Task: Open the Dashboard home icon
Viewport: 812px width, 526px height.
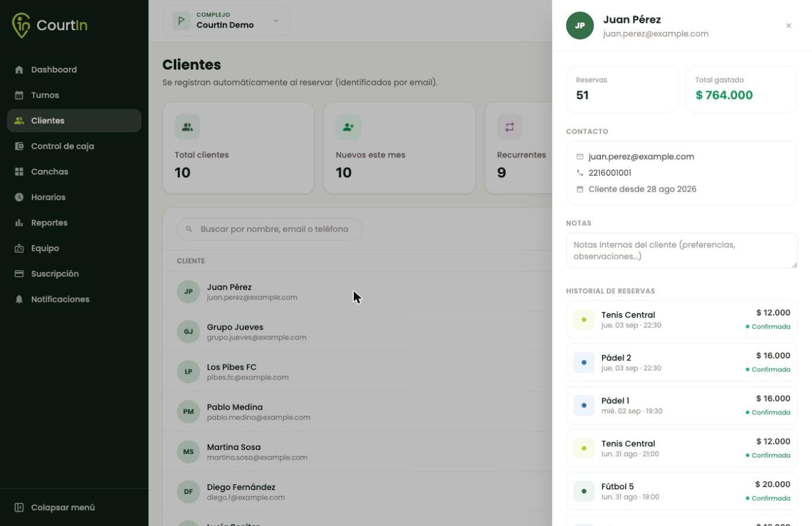Action: [x=19, y=70]
